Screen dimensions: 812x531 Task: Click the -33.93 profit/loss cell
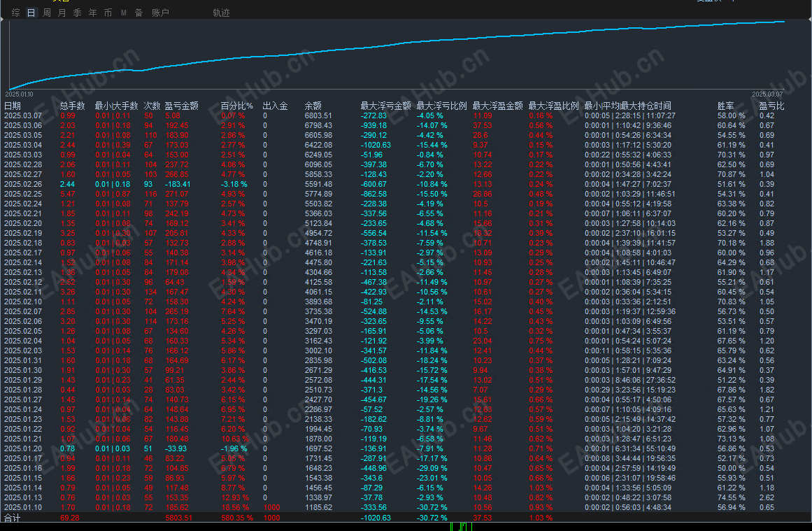tap(176, 448)
